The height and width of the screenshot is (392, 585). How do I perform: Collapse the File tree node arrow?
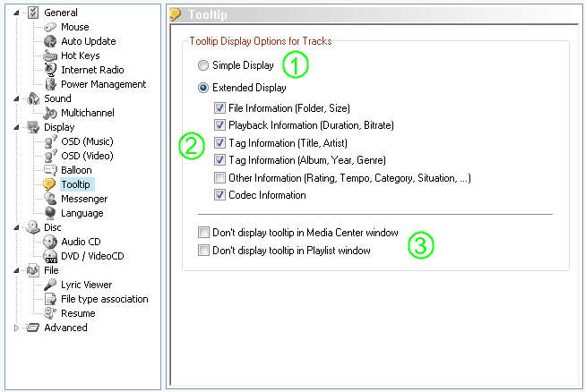point(16,271)
